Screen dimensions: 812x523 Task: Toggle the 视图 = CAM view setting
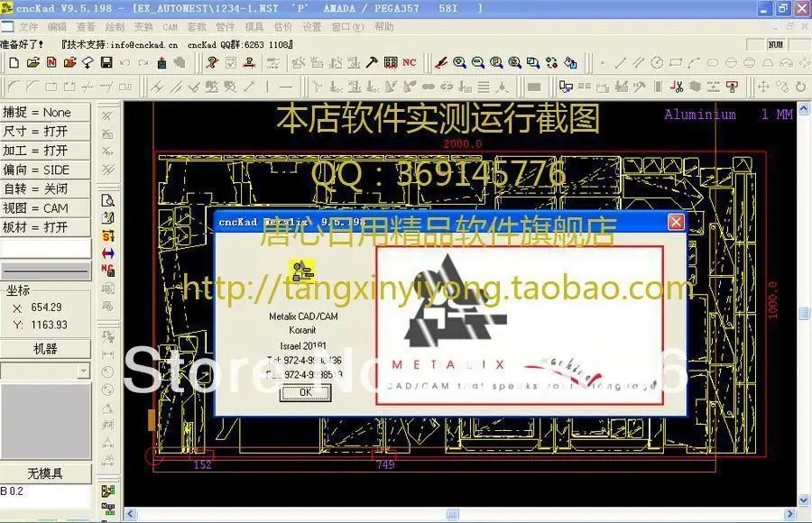click(46, 208)
